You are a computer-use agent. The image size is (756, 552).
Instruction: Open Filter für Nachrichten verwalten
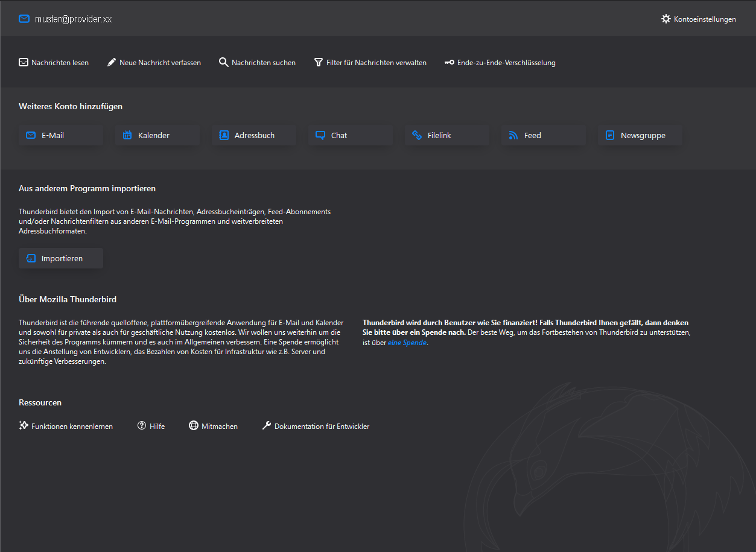pyautogui.click(x=370, y=62)
